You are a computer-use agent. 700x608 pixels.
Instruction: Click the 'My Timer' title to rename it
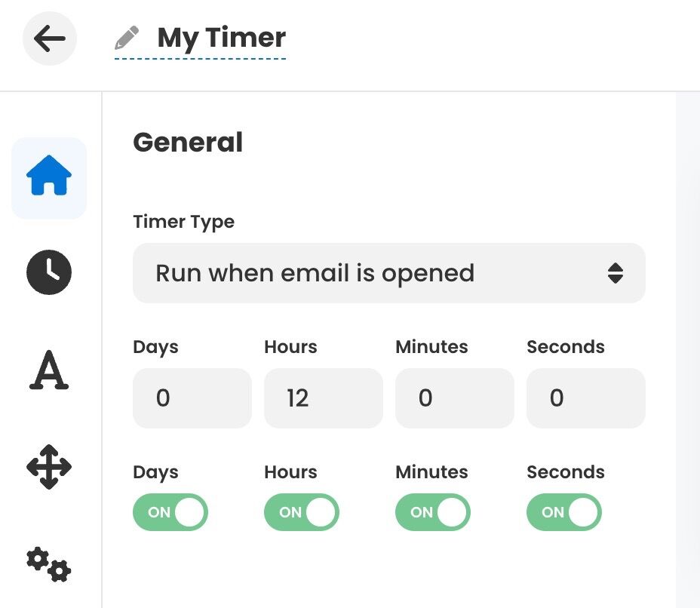pyautogui.click(x=221, y=37)
